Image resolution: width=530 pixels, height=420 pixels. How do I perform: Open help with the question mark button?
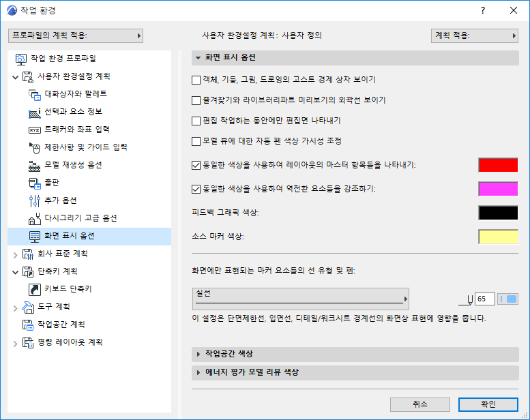(483, 10)
